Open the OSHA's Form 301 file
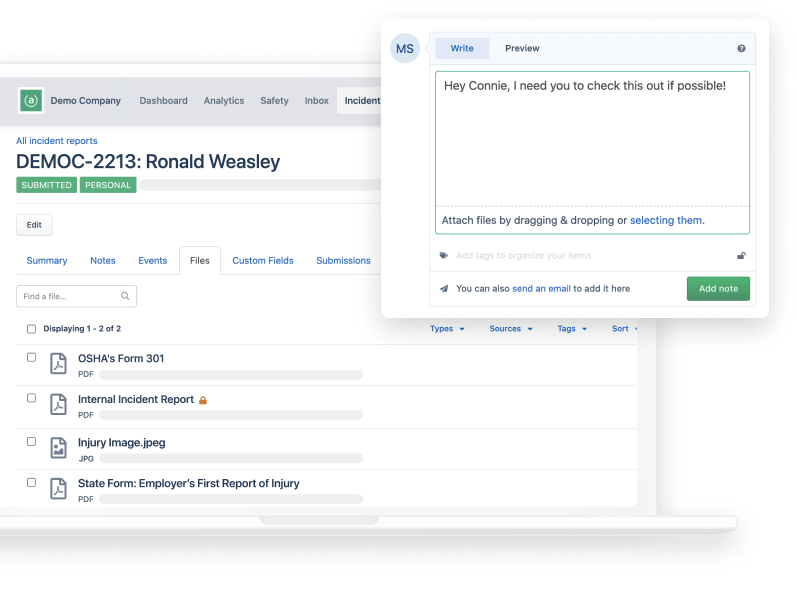The image size is (797, 598). 121,358
